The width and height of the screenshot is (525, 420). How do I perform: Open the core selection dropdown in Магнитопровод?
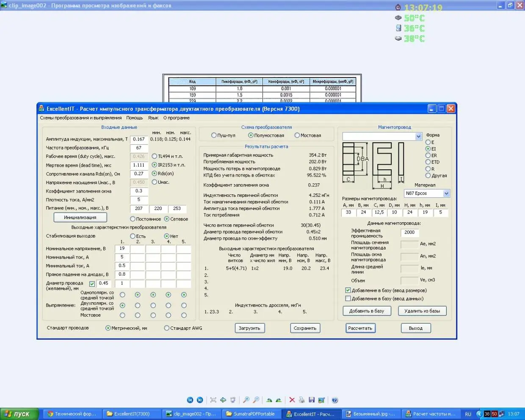click(418, 136)
